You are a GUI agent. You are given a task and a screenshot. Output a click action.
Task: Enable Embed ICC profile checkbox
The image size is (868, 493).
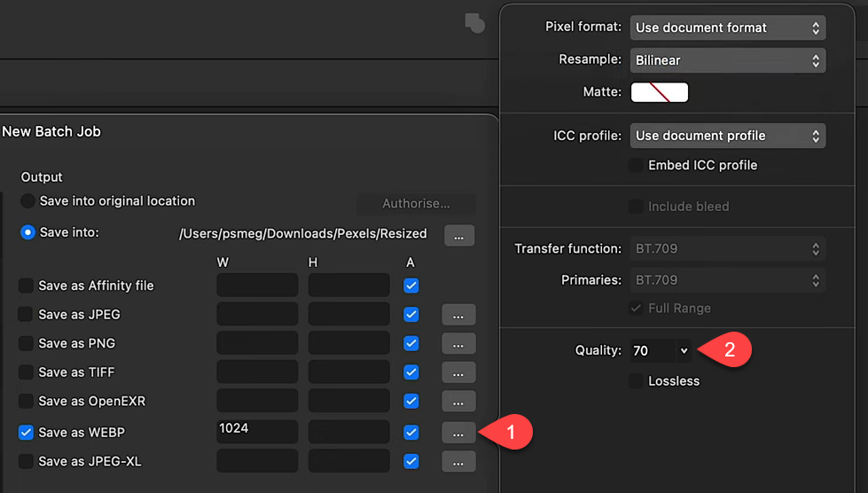point(636,165)
